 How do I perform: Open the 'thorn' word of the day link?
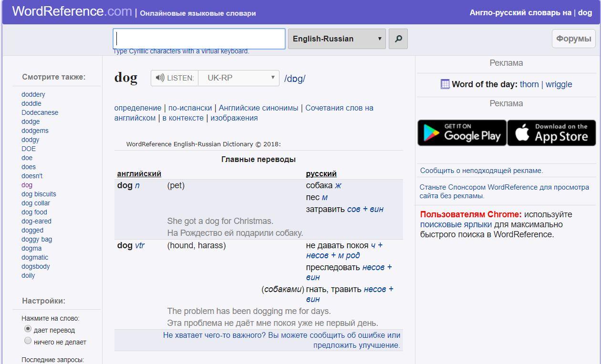point(529,84)
